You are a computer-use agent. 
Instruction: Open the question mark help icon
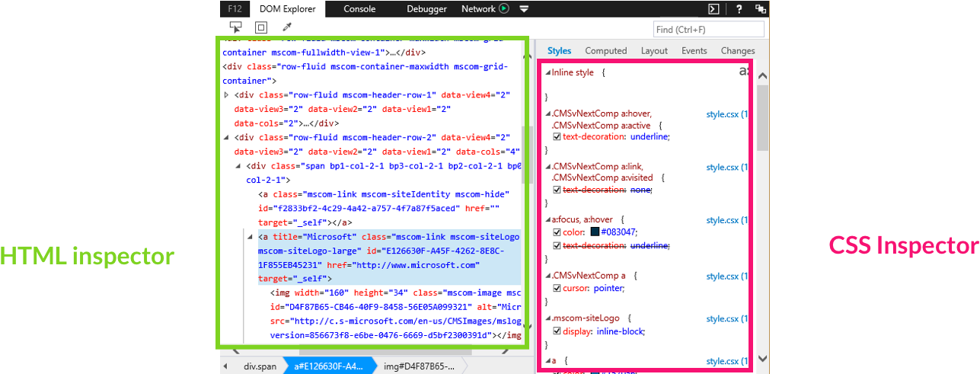pos(739,9)
